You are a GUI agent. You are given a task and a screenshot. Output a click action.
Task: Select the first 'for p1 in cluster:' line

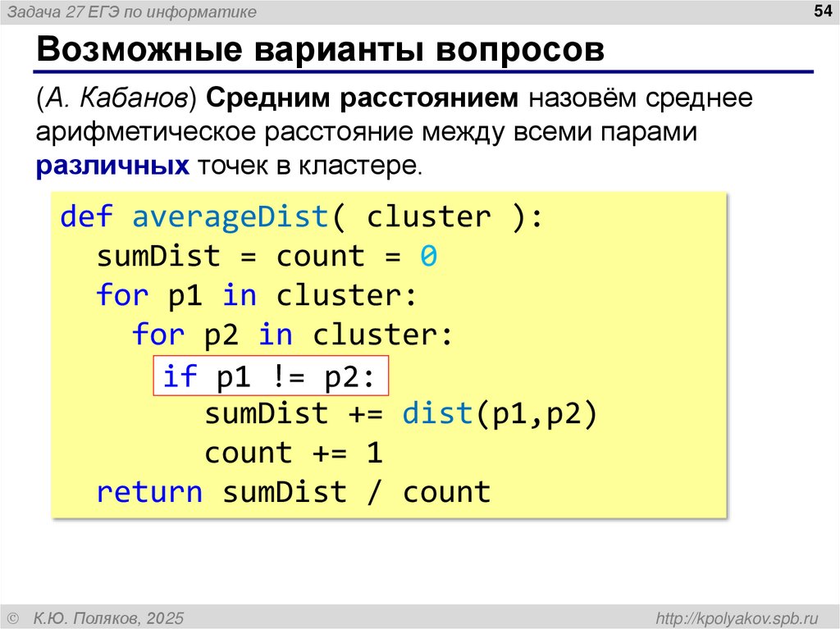tap(256, 295)
